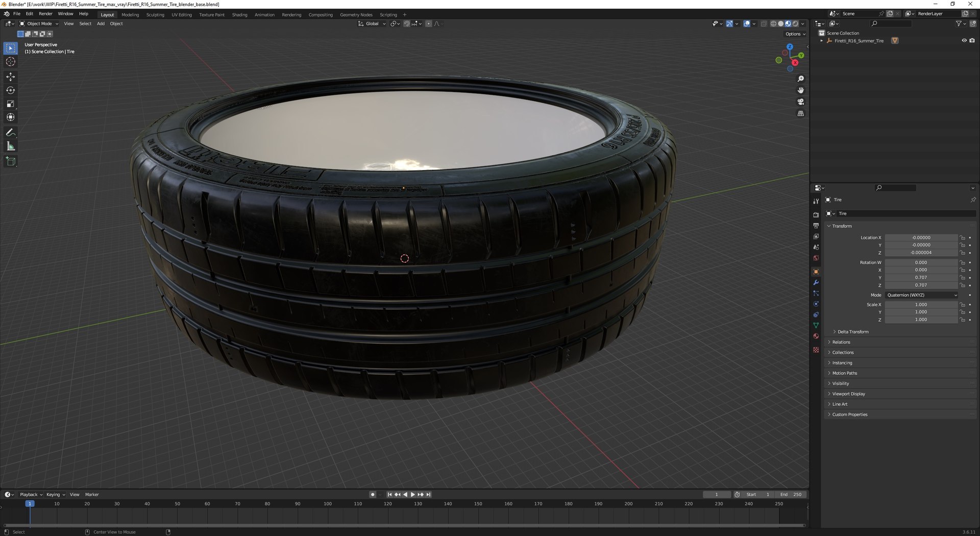Open the Physics properties tab

816,304
